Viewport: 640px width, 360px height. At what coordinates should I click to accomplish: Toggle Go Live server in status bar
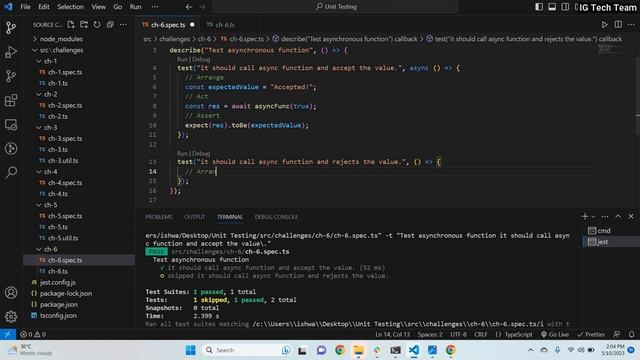click(x=555, y=334)
